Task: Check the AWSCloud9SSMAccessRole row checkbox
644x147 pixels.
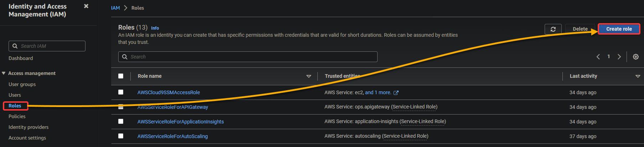Action: pos(121,92)
